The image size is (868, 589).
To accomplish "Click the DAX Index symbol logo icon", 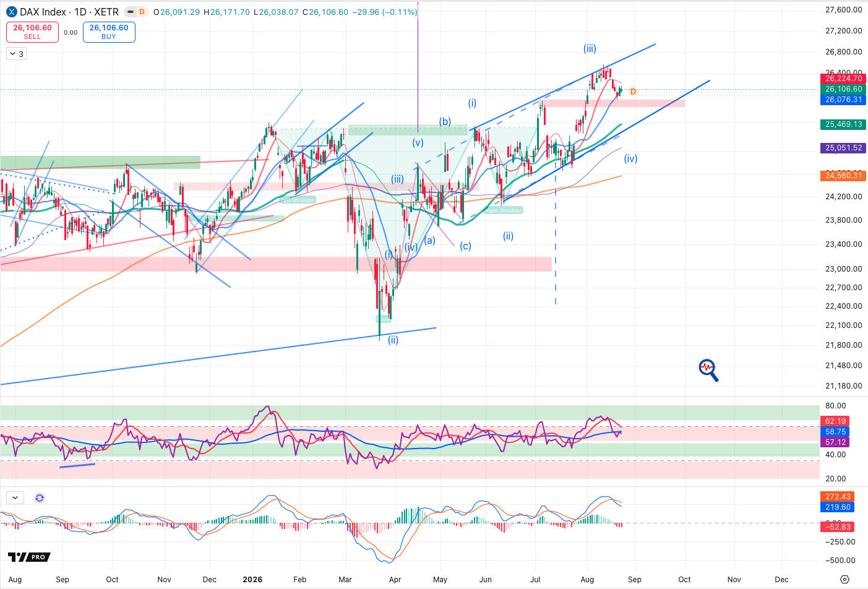I will (12, 12).
